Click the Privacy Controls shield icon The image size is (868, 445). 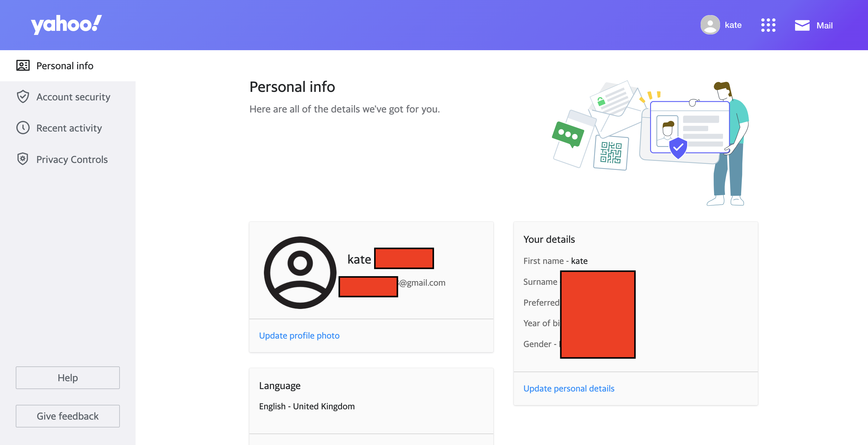23,159
